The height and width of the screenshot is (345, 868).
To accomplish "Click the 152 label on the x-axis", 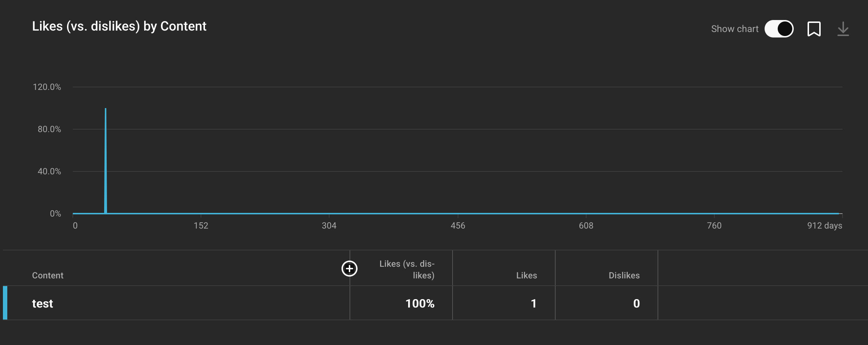I will tap(201, 226).
